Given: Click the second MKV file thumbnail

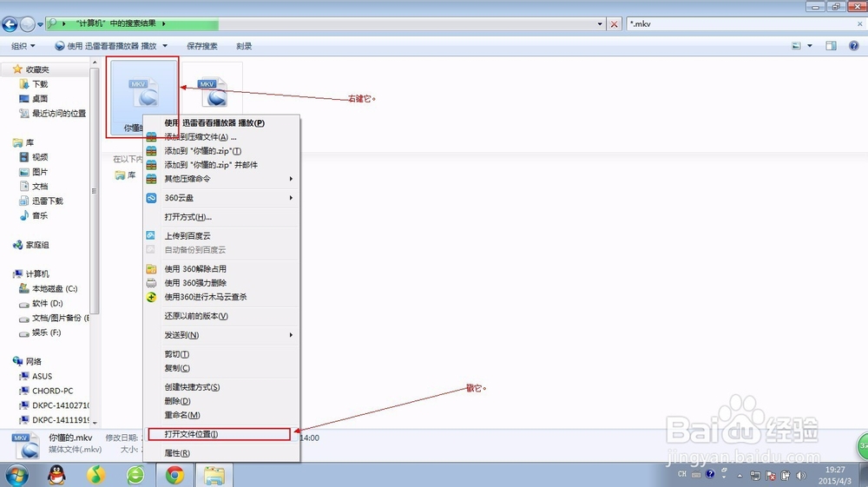Looking at the screenshot, I should (214, 92).
